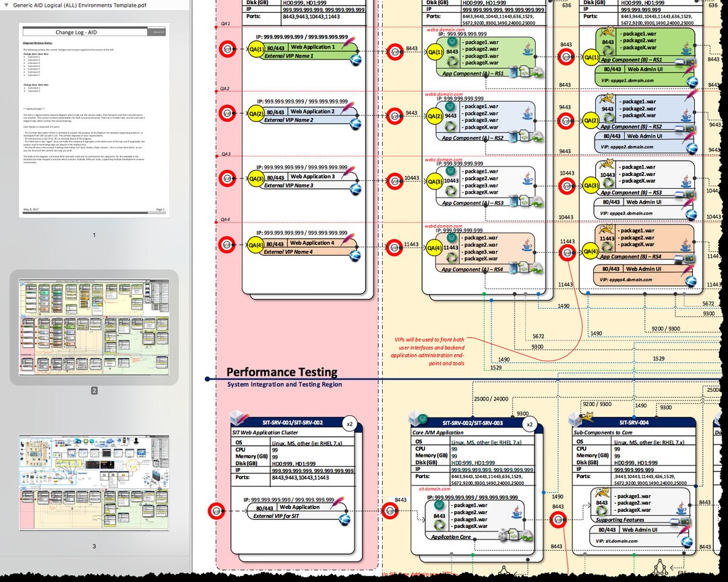Click the Tomcat cat icon in App Component (B) RS4
The height and width of the screenshot is (582, 728).
click(607, 229)
